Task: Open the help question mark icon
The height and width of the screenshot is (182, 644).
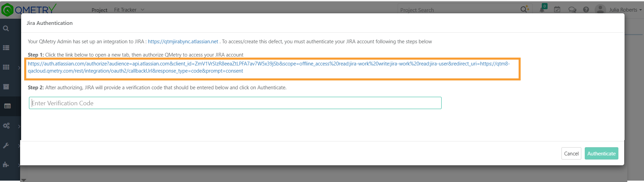Action: tap(586, 10)
